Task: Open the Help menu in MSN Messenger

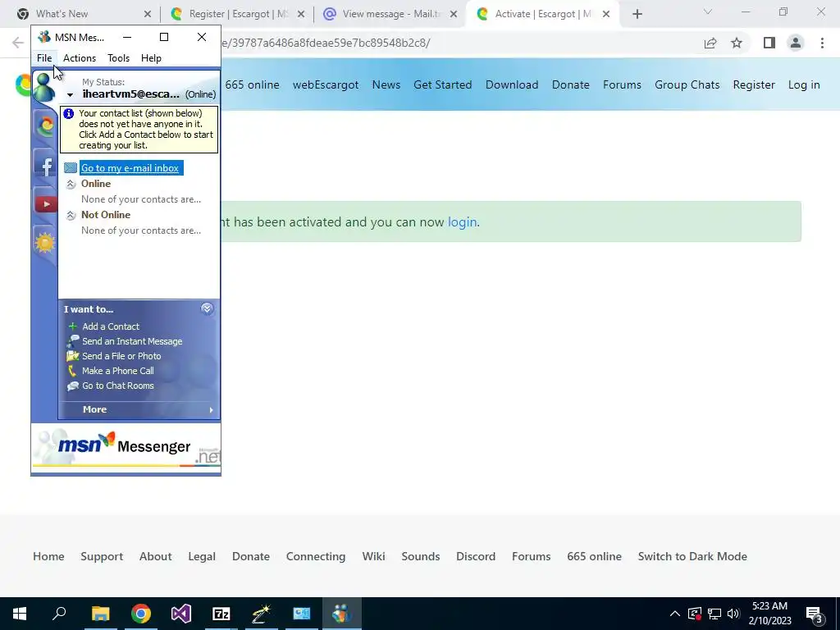Action: pos(151,58)
